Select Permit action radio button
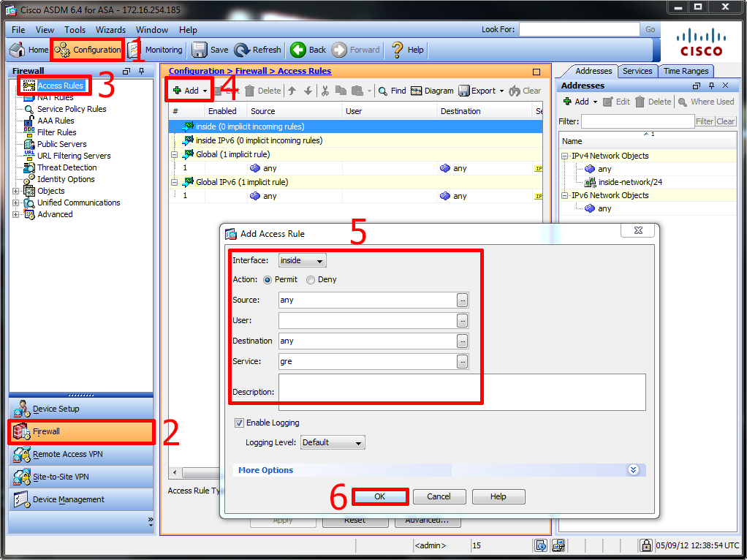Image resolution: width=747 pixels, height=560 pixels. tap(268, 280)
